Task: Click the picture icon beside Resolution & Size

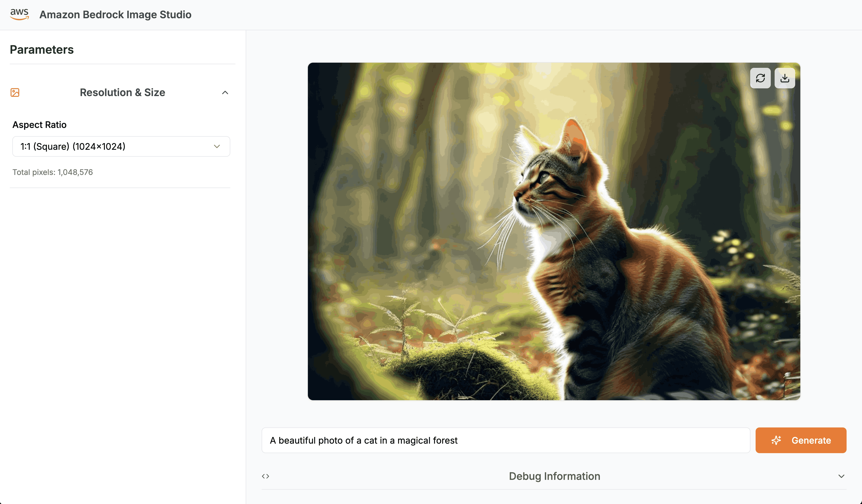Action: click(x=15, y=92)
